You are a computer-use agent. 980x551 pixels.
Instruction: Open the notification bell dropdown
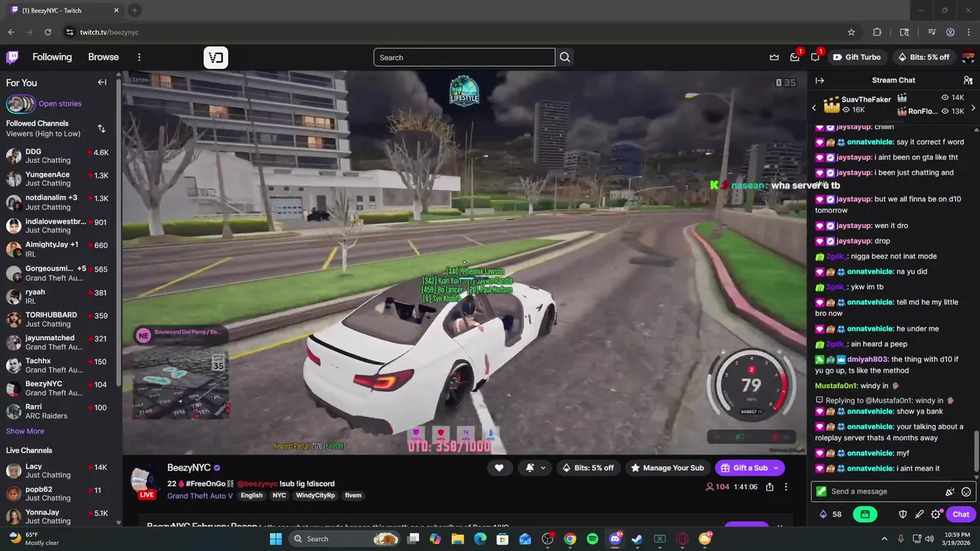[535, 468]
